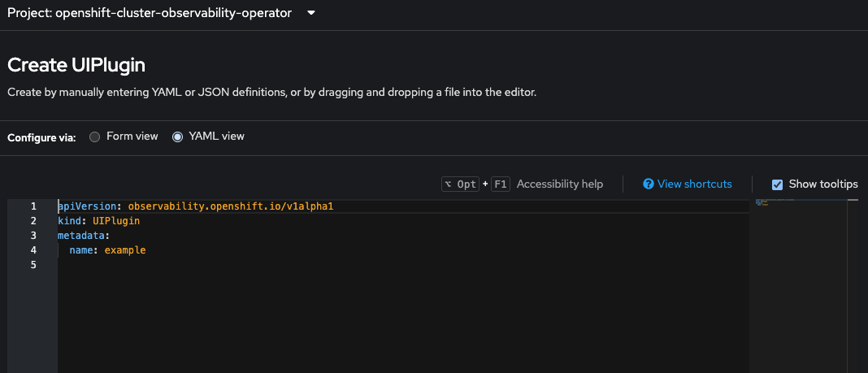
Task: Click line number 3 in the gutter
Action: pos(33,236)
